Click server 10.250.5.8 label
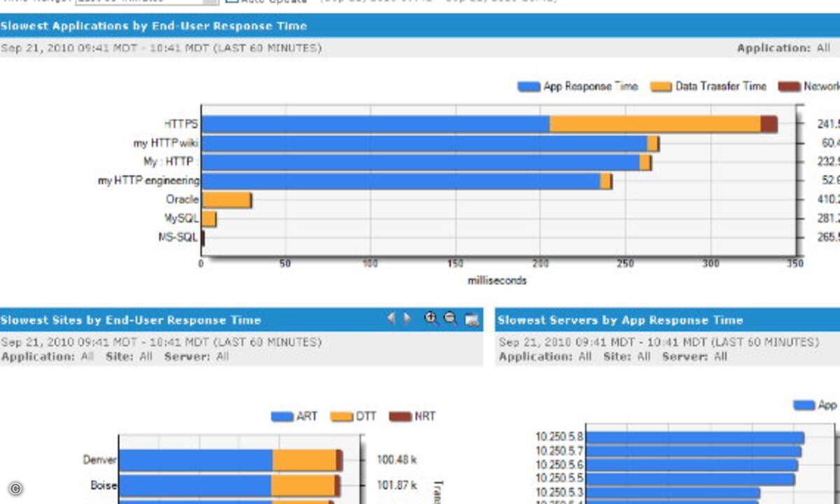Viewport: 840px width, 504px height. point(559,437)
